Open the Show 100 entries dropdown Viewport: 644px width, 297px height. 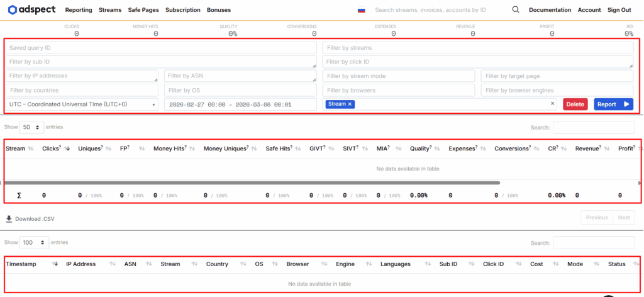(x=35, y=242)
